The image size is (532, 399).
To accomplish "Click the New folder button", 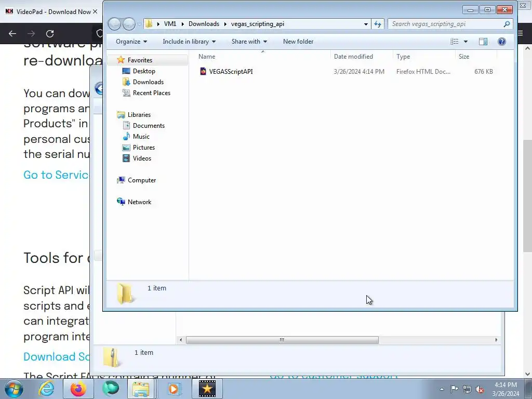I will (x=298, y=42).
